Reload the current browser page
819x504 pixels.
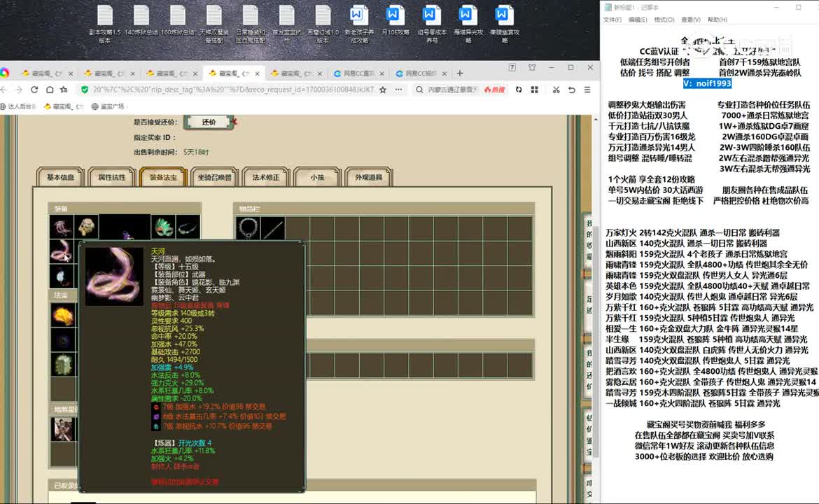pyautogui.click(x=34, y=90)
